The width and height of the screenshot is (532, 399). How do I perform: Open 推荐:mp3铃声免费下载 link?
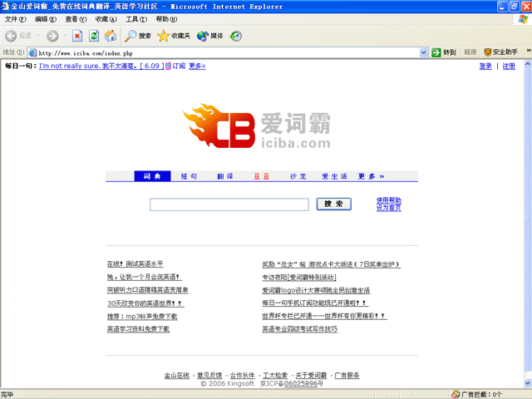(142, 317)
